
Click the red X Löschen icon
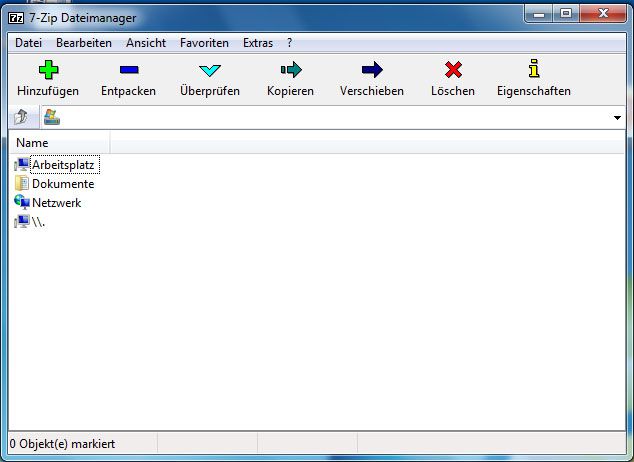click(453, 70)
